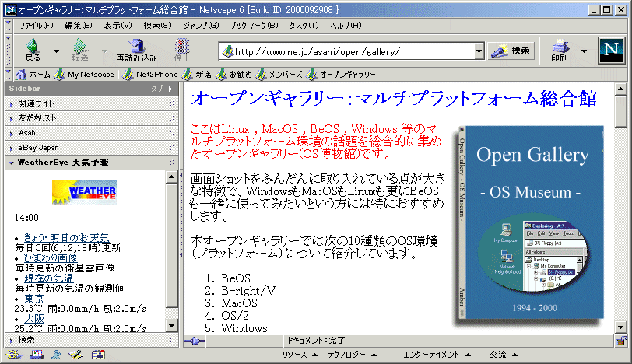Collapse the WeatherEye 天気予報 sidebar panel
632x364 pixels.
tap(92, 163)
